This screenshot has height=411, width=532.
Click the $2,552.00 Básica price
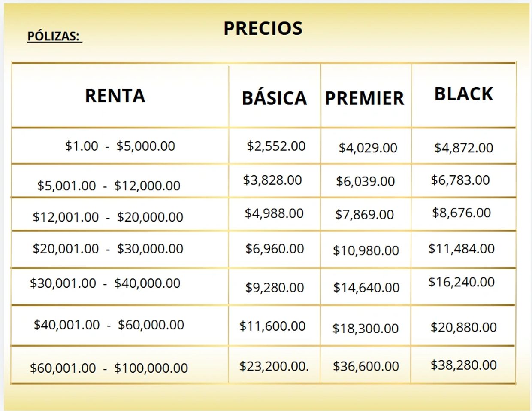[276, 146]
